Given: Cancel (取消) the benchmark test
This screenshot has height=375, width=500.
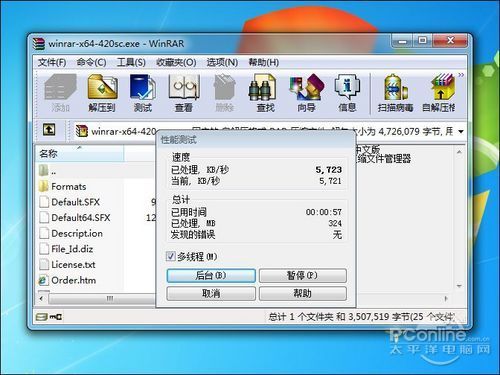Looking at the screenshot, I should (x=211, y=293).
